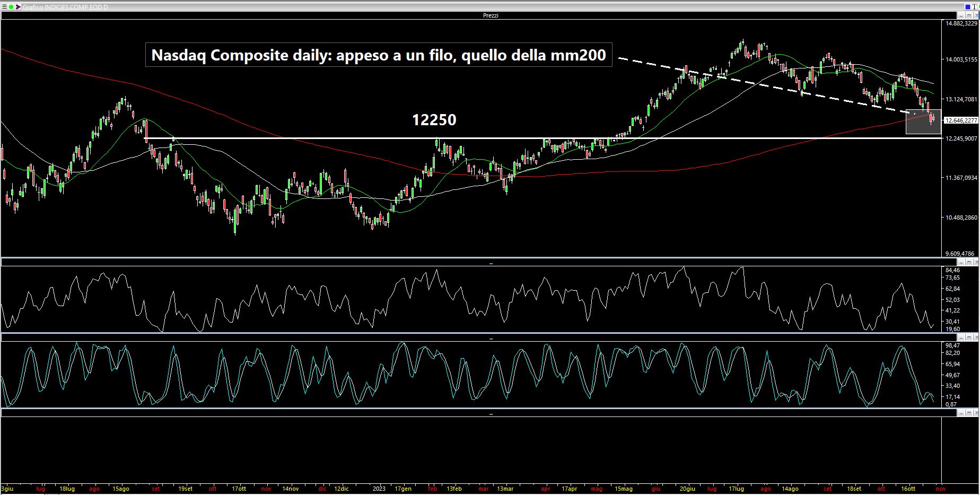
Task: Click the '16ott' date axis label
Action: click(x=908, y=489)
